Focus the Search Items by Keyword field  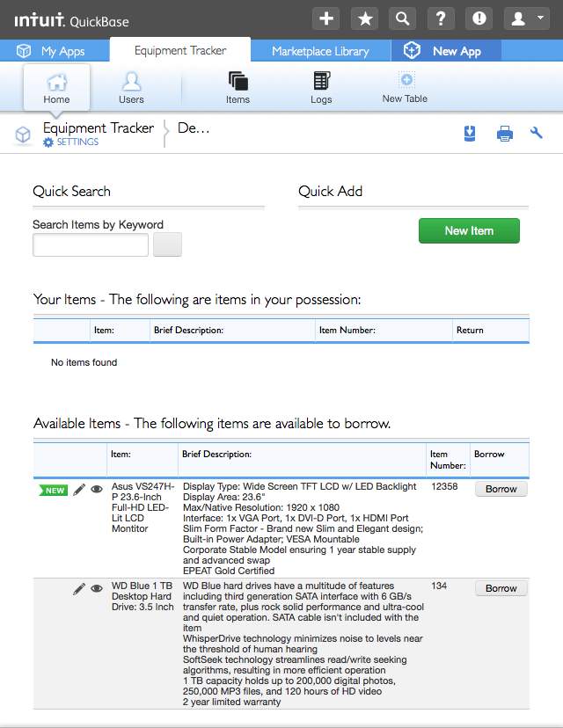pos(91,244)
